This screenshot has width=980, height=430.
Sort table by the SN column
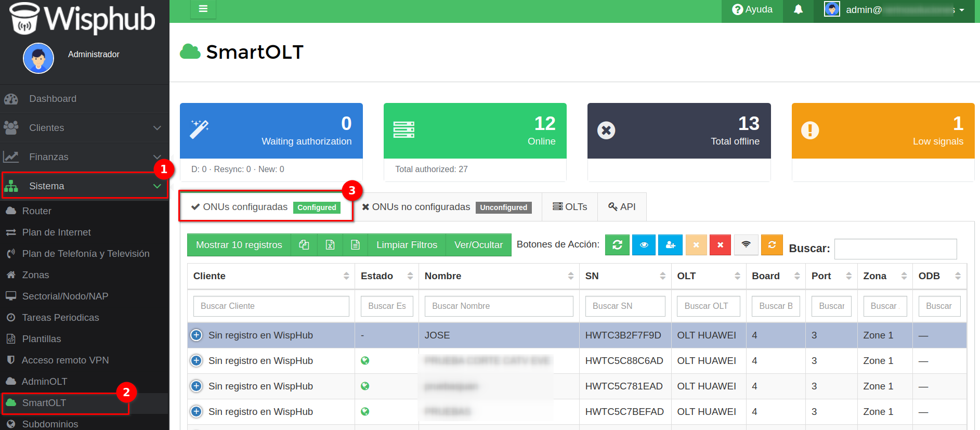pos(625,276)
